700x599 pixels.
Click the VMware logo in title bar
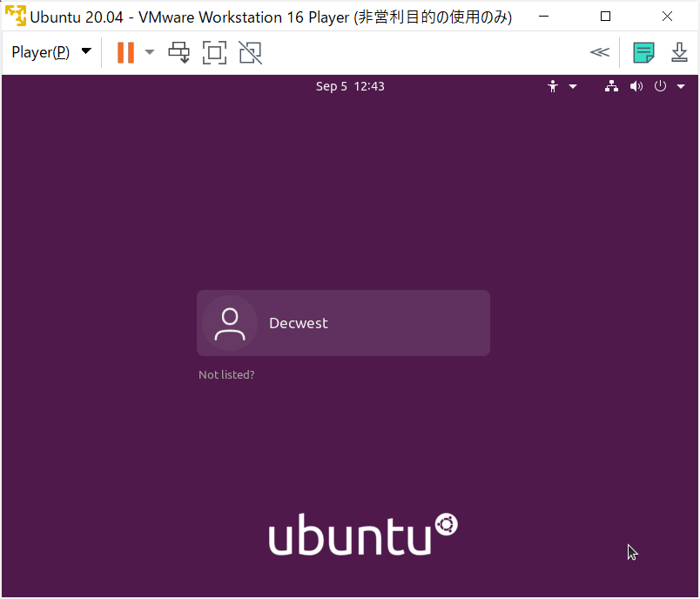point(16,16)
